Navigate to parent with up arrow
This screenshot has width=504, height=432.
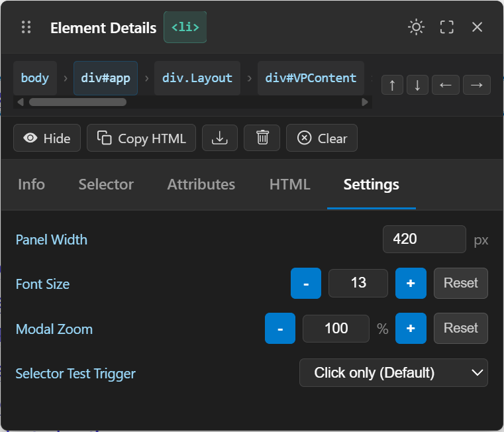point(392,85)
